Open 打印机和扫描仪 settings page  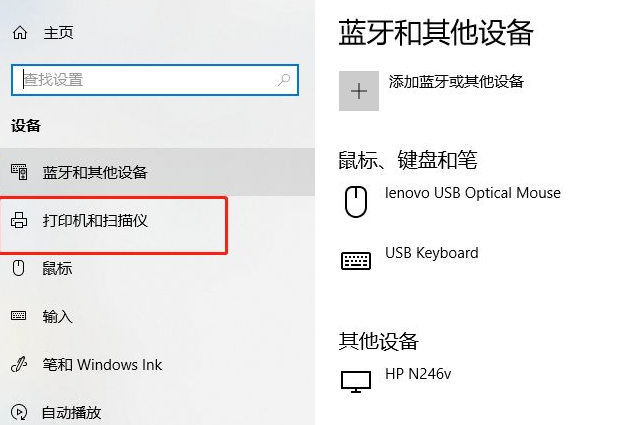[x=96, y=220]
